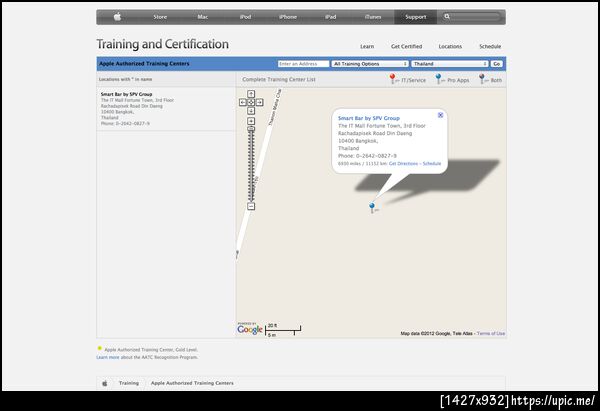Open map Terms of Use link
This screenshot has width=600, height=411.
[x=491, y=334]
